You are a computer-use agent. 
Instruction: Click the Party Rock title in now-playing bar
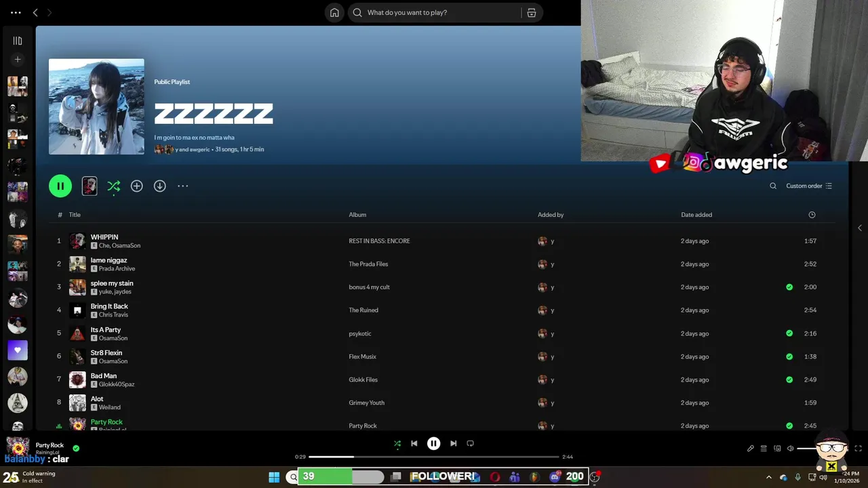50,445
